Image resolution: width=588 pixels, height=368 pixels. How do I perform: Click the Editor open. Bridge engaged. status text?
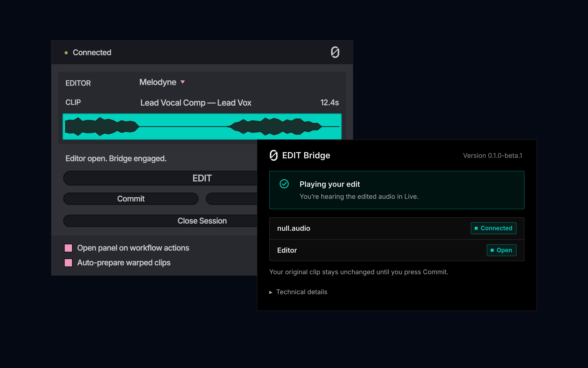116,159
